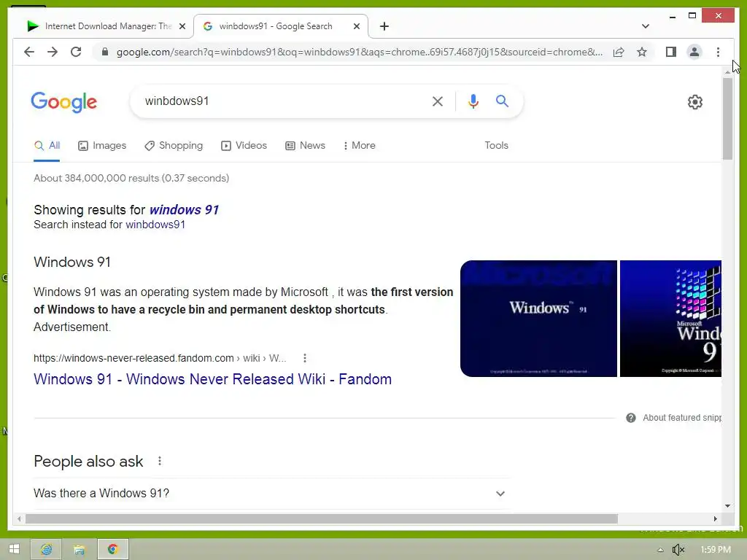Click the corrected 'windows 91' link
The image size is (747, 560).
point(184,209)
